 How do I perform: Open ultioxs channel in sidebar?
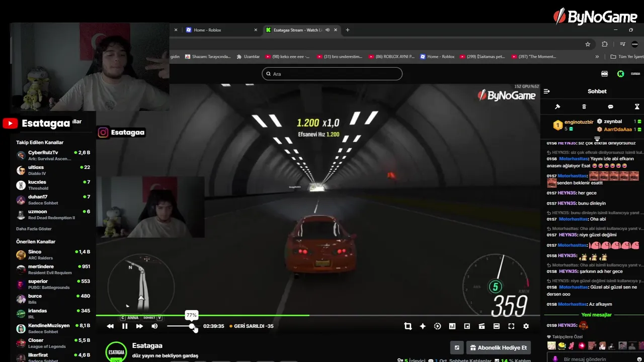pos(53,170)
